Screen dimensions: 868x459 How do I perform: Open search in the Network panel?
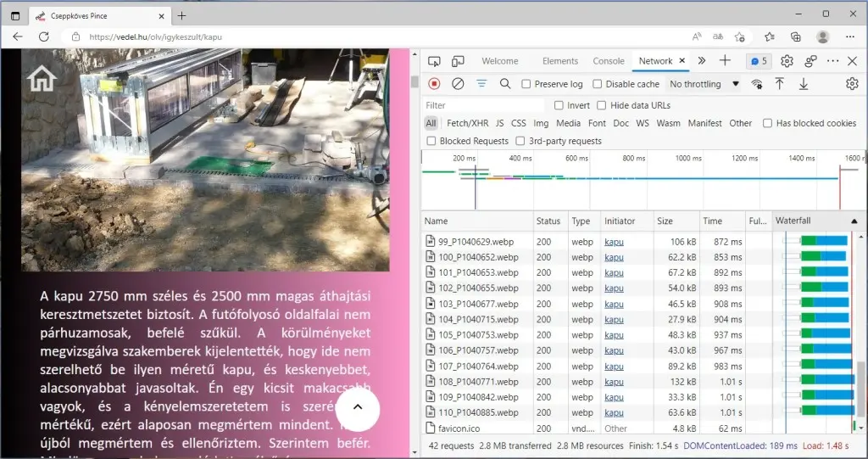click(505, 84)
